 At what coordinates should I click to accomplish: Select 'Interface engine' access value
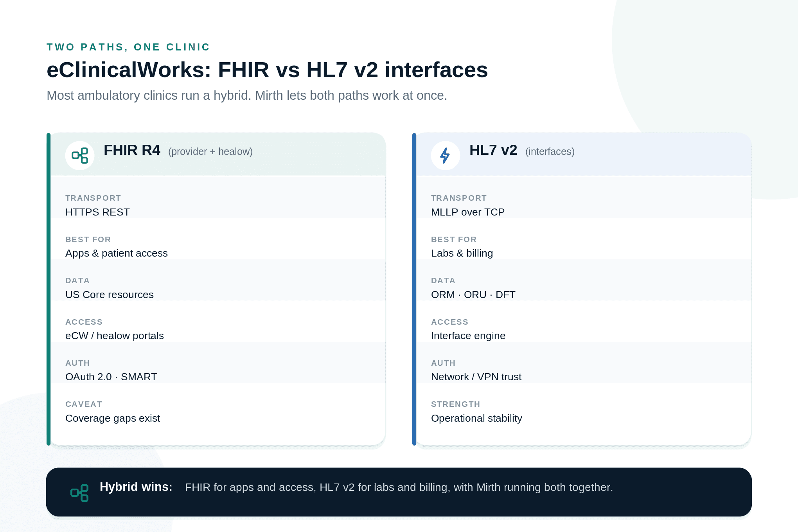tap(468, 336)
